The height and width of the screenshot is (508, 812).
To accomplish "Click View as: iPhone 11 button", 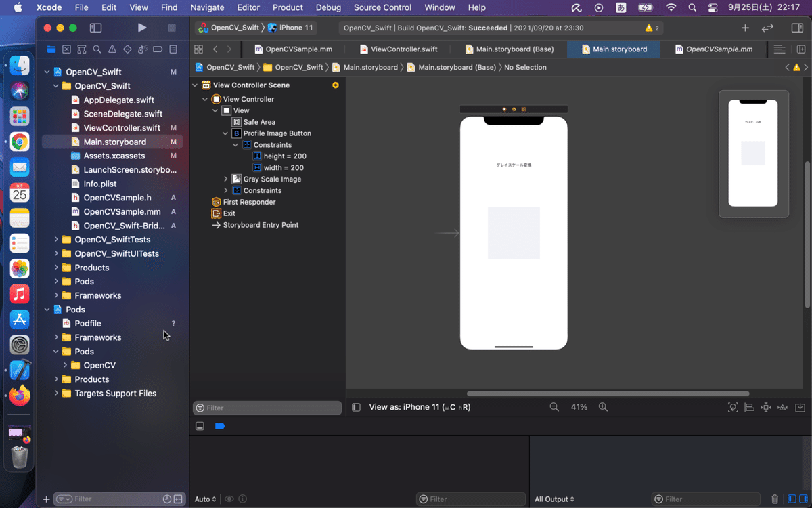I will 420,407.
